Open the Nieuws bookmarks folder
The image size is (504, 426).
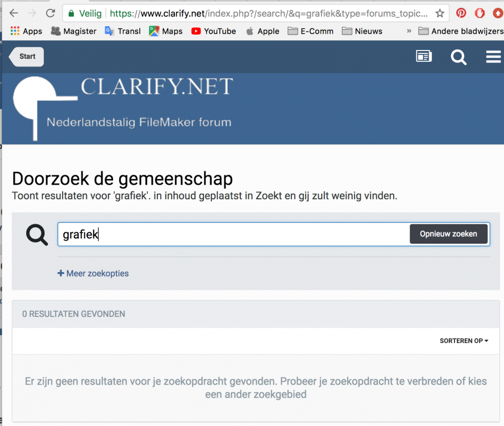(362, 31)
